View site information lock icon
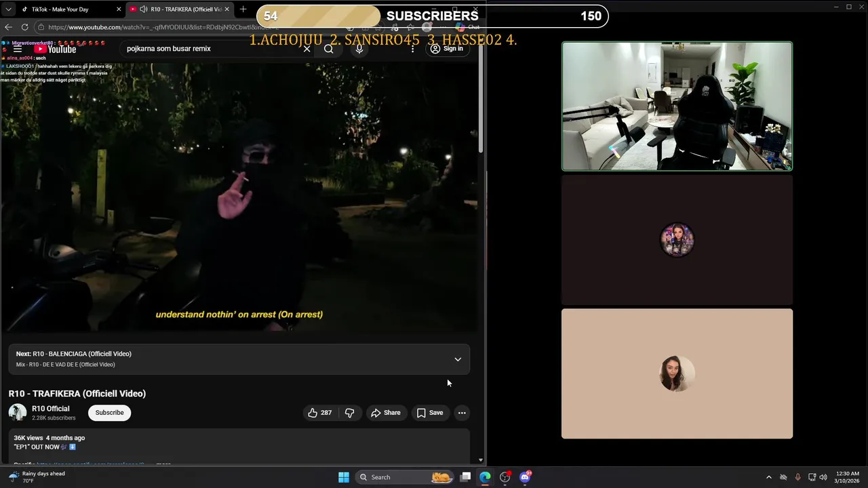868x488 pixels. [41, 27]
